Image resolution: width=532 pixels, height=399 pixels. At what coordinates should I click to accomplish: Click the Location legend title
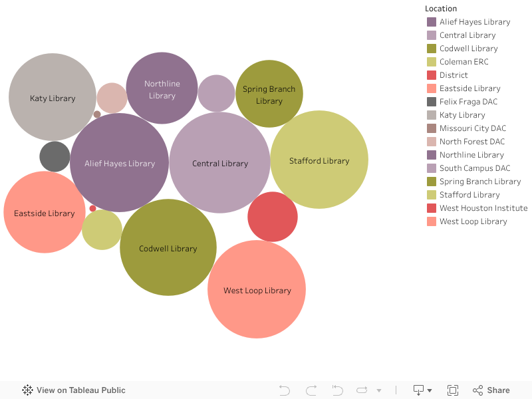(x=441, y=9)
